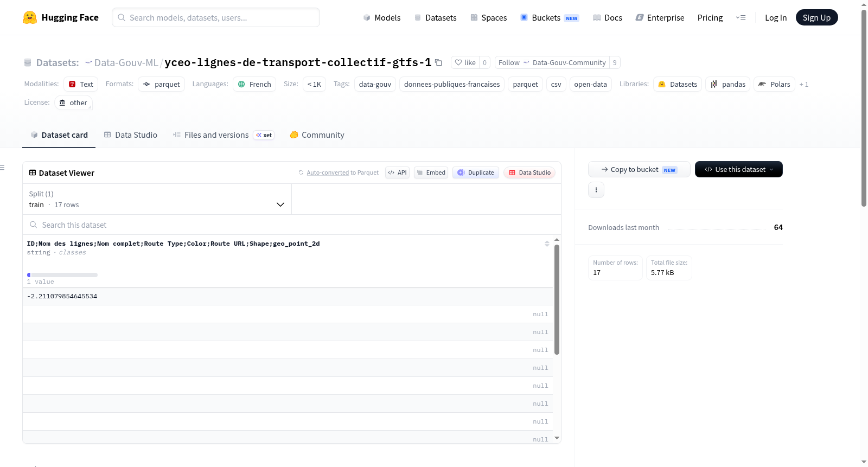Click the Polars library tag
The image size is (868, 467).
(774, 84)
